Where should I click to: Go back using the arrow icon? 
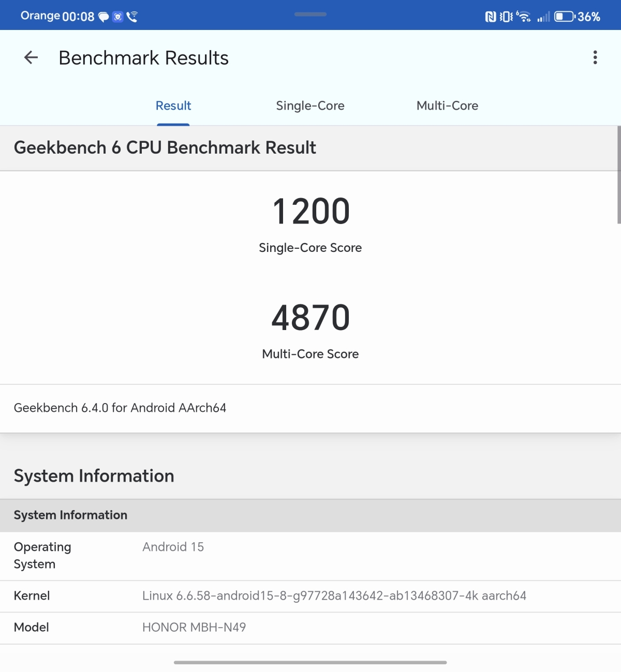31,57
